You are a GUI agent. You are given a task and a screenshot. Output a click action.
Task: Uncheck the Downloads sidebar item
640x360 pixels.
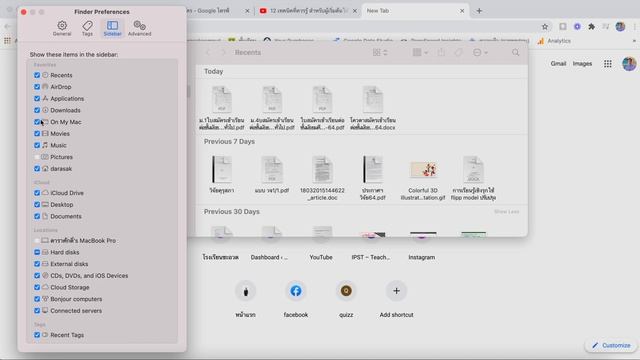(x=37, y=110)
